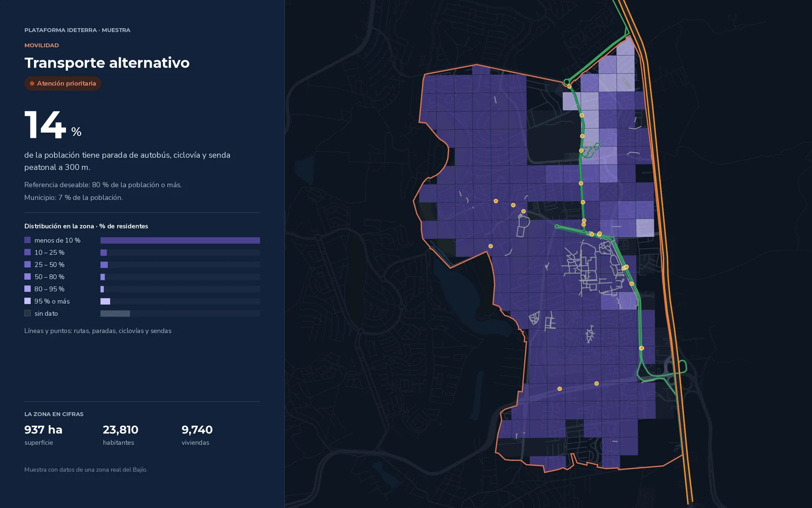
Task: Click 'LA ZONA EN CIFRAS' heading
Action: click(x=54, y=414)
